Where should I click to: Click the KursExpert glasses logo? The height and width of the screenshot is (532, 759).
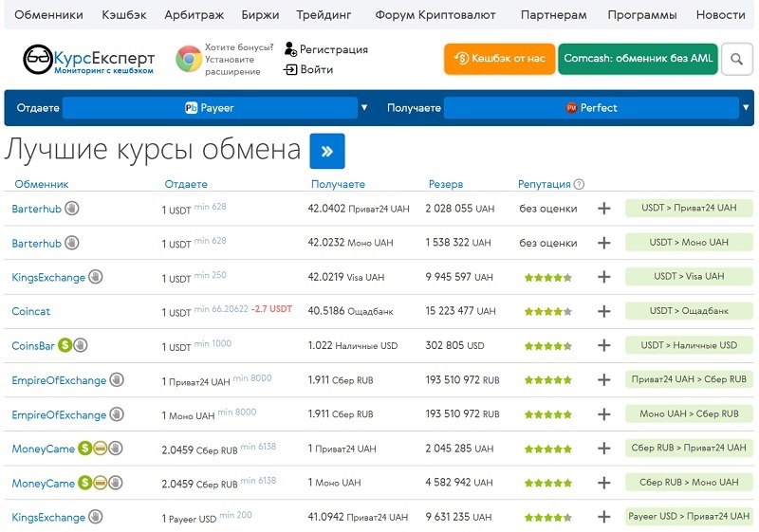point(37,60)
